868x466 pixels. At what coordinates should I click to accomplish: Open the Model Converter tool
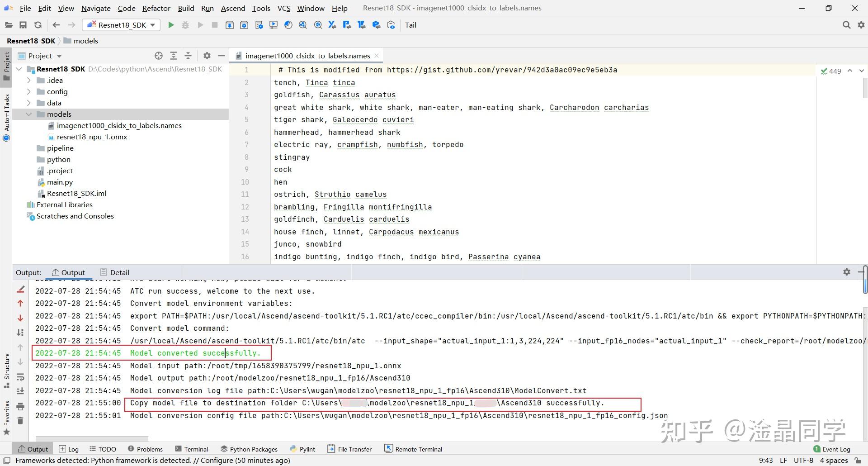coord(229,25)
